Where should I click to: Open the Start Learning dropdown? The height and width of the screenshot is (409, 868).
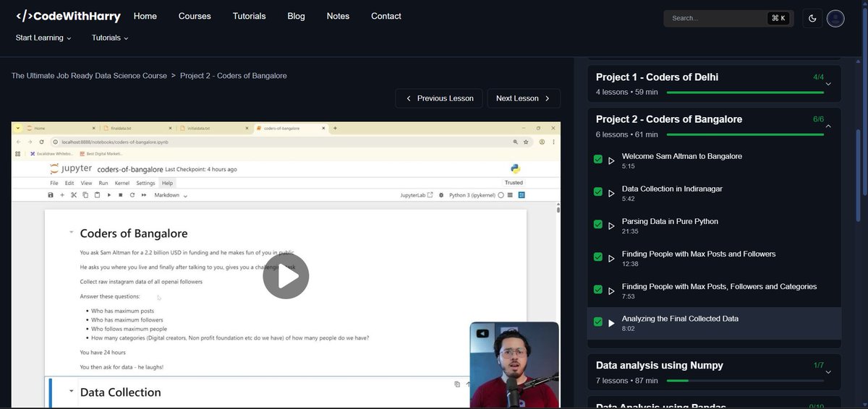pyautogui.click(x=43, y=38)
